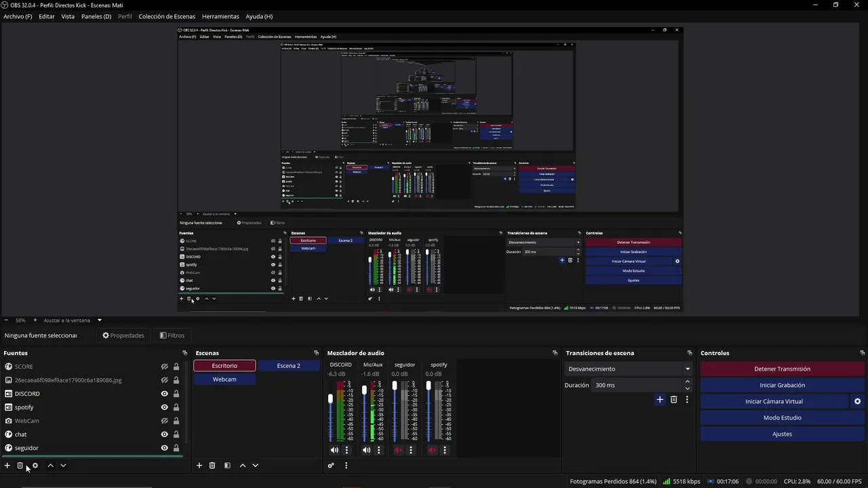Viewport: 868px width, 488px height.
Task: Move scene up in Escenas list
Action: click(243, 466)
